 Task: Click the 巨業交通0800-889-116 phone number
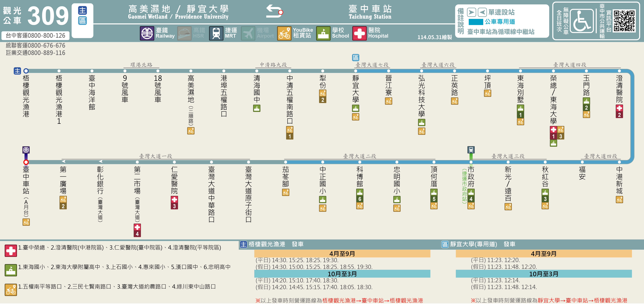click(36, 53)
